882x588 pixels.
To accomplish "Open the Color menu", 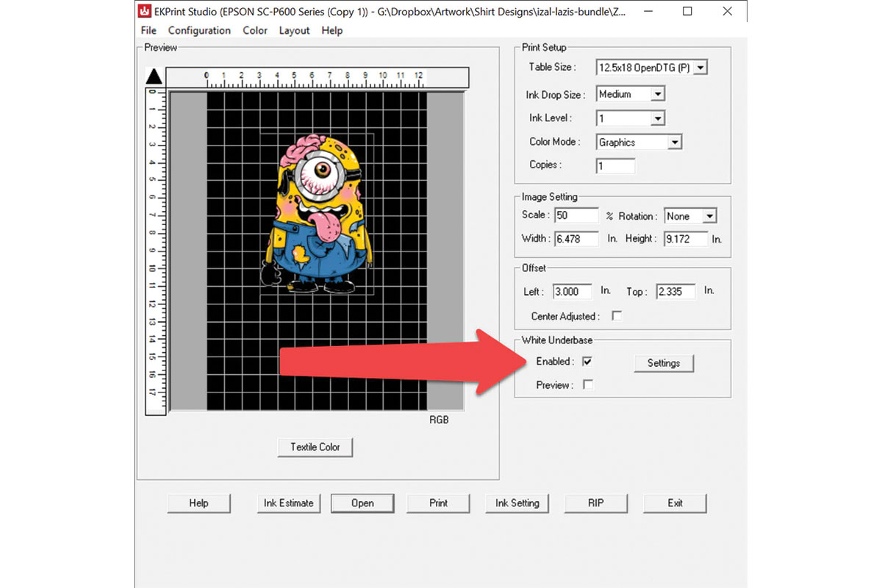I will click(x=255, y=30).
